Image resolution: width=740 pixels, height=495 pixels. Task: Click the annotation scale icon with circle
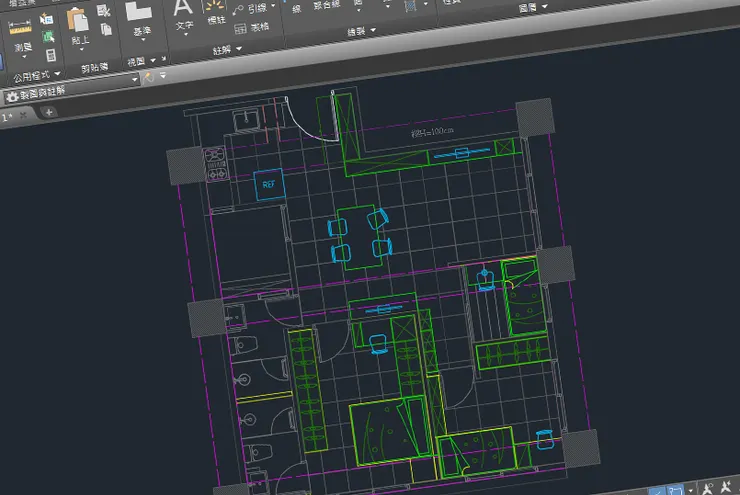[x=708, y=488]
